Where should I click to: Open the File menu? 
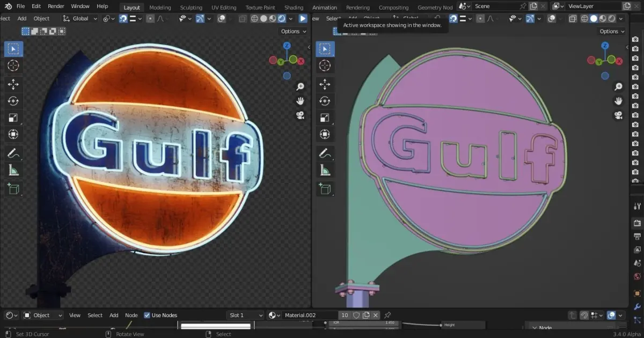pos(20,6)
